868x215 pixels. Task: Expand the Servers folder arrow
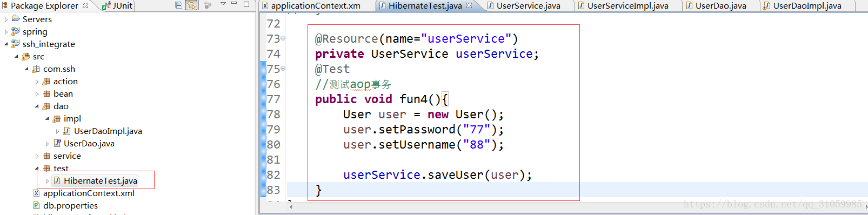point(6,19)
